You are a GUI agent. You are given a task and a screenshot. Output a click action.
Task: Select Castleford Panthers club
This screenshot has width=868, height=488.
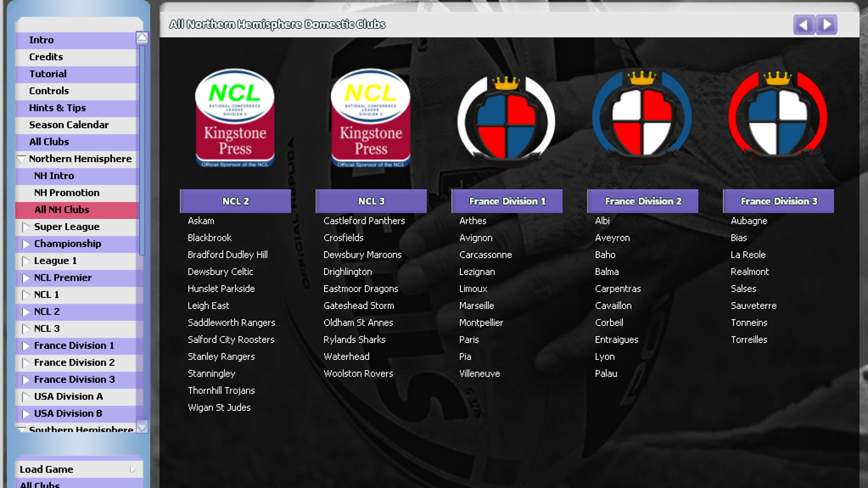click(x=364, y=221)
